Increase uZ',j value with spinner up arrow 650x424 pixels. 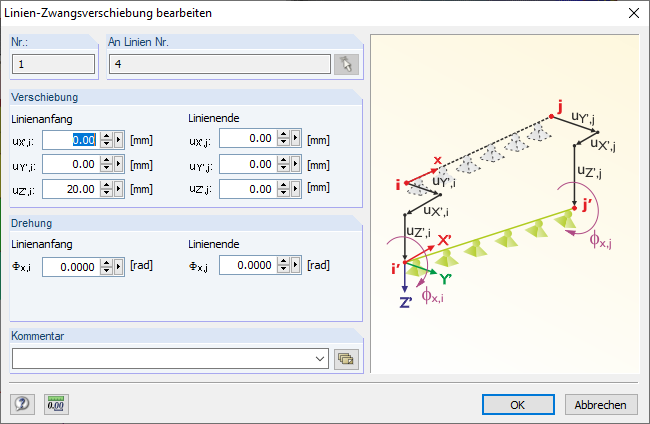click(284, 185)
